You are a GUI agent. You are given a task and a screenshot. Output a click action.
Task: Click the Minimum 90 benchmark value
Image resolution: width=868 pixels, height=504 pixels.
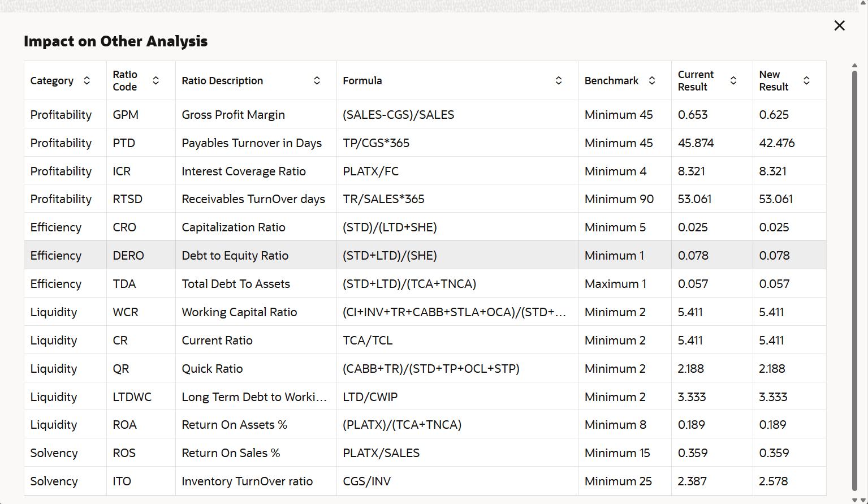click(x=619, y=199)
